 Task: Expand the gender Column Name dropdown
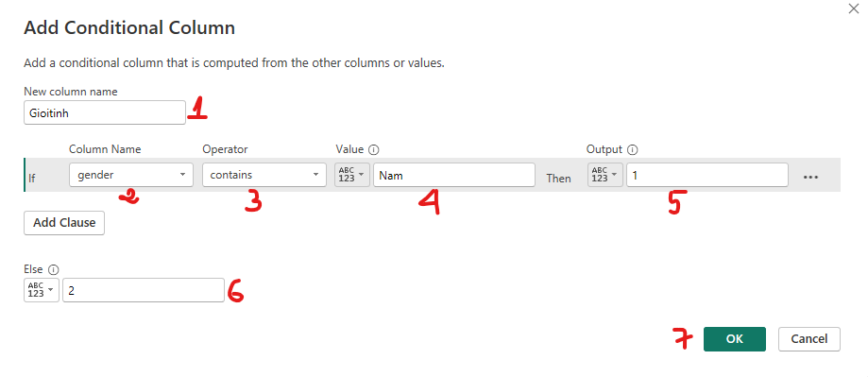[131, 175]
